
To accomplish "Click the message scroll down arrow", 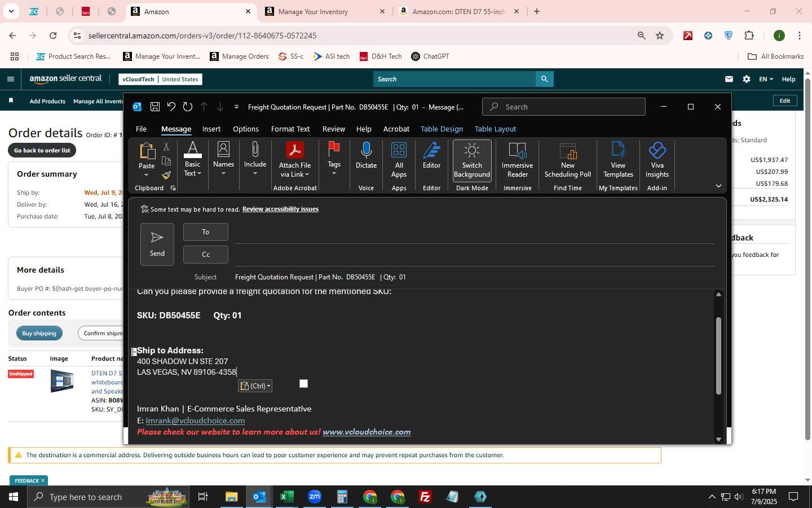I will [x=718, y=439].
